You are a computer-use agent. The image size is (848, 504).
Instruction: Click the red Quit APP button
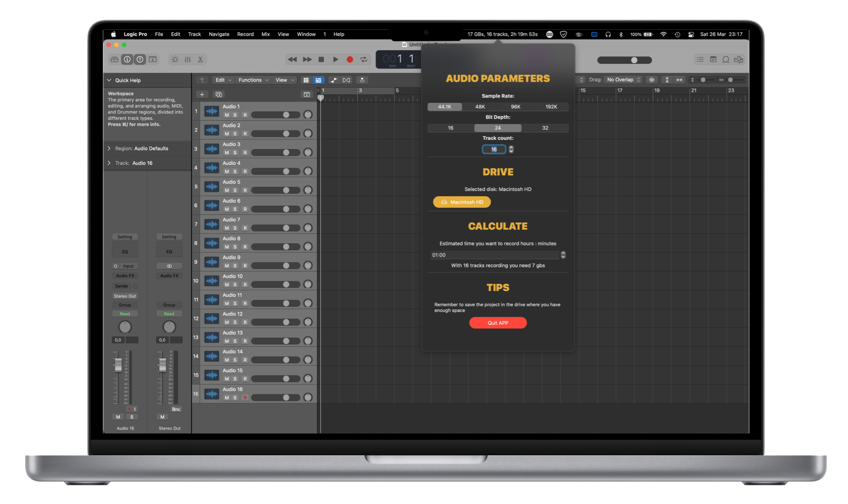(x=498, y=323)
